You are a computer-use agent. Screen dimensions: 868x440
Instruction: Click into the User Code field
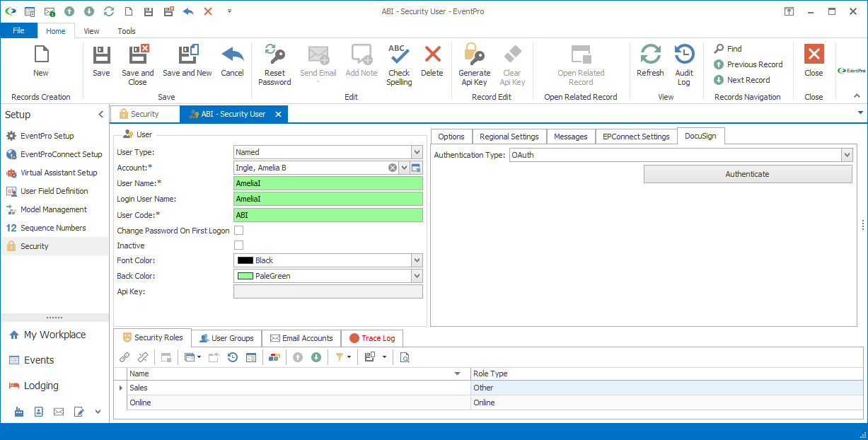(328, 215)
